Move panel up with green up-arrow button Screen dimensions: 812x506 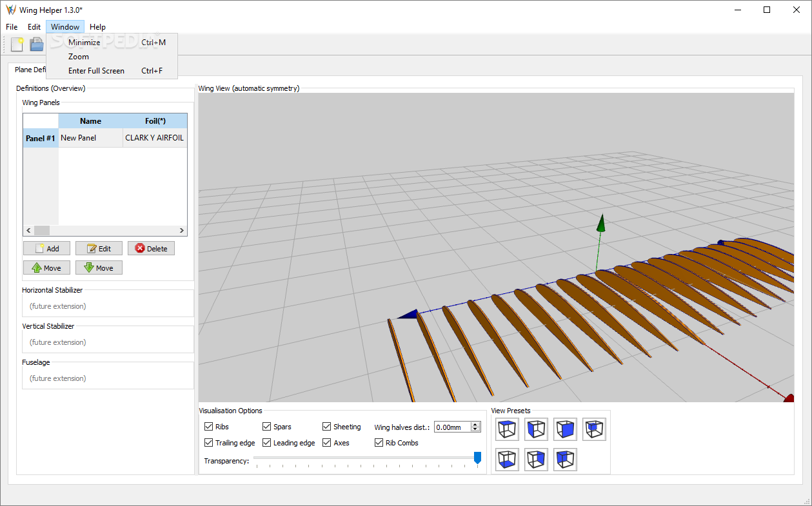(x=47, y=268)
